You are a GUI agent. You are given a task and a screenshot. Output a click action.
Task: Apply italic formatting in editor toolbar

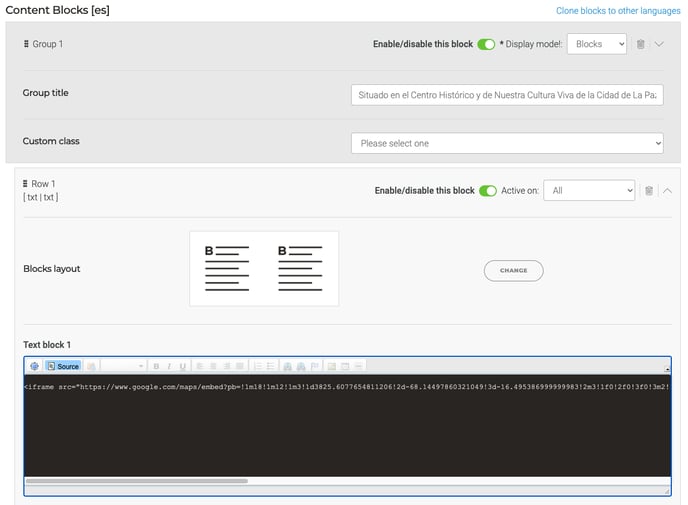click(x=169, y=366)
